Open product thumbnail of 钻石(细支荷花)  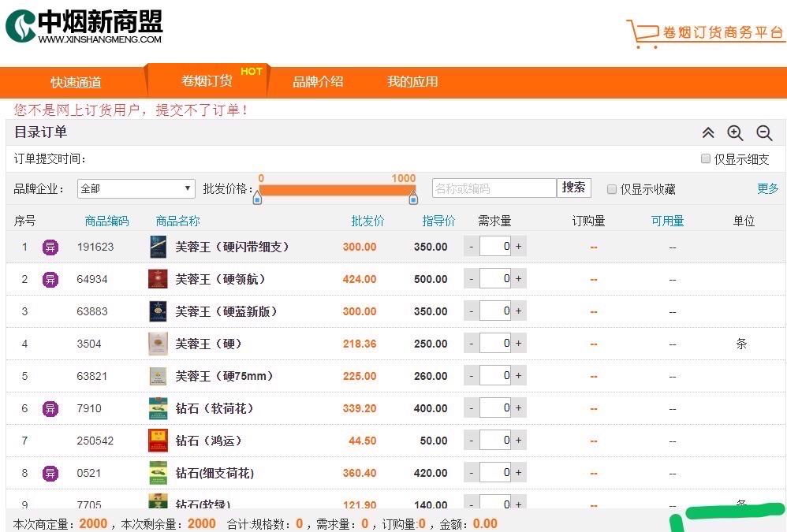point(158,473)
